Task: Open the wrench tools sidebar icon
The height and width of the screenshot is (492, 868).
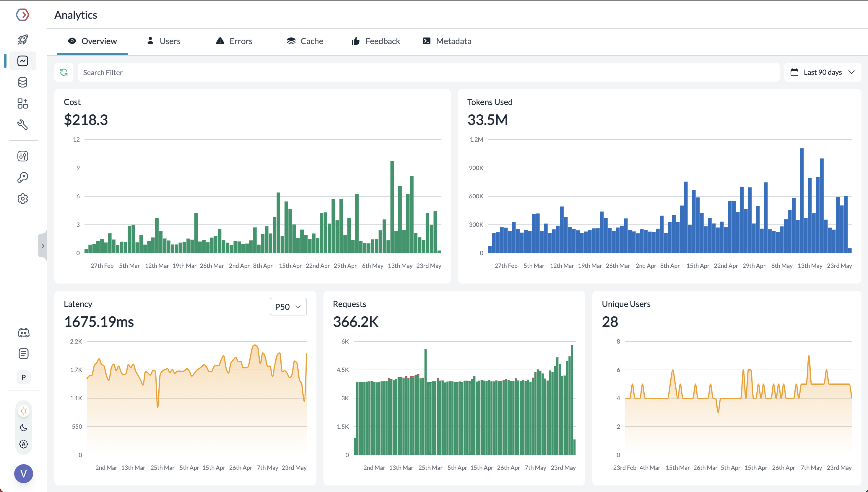Action: coord(23,125)
